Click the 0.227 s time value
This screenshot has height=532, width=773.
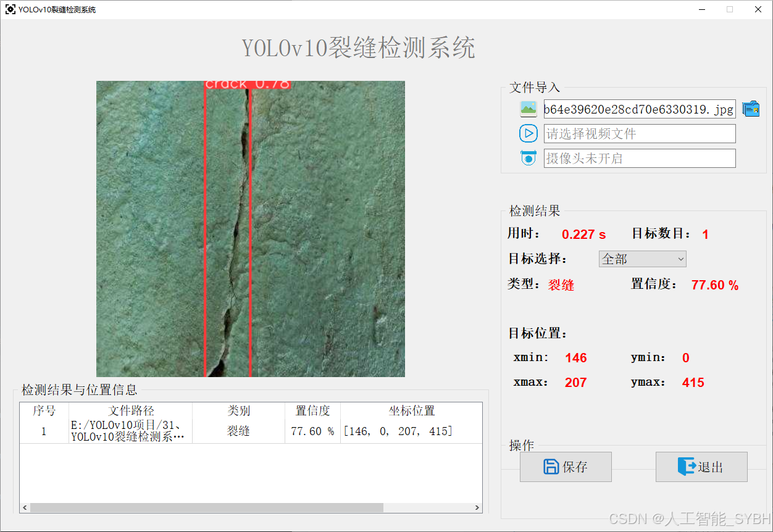584,235
